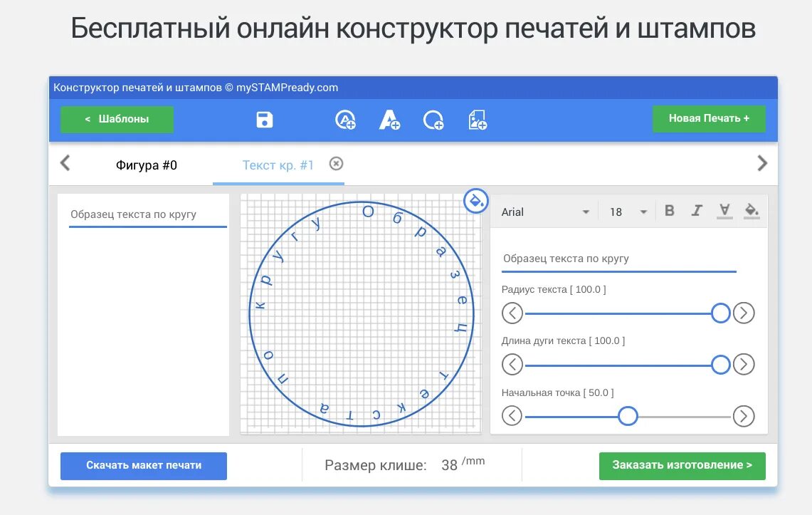Image resolution: width=812 pixels, height=515 pixels.
Task: Switch to the Фигура #0 tab
Action: tap(146, 165)
